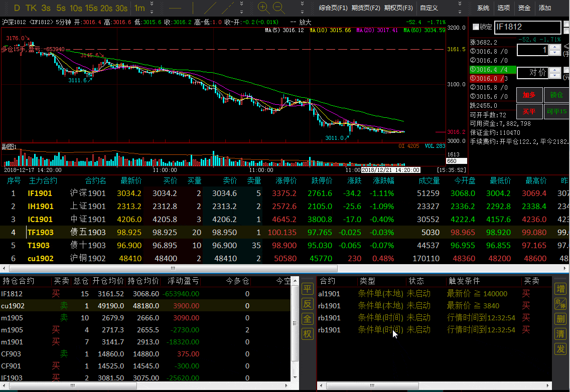
Task: Click the 可平15 button
Action: tap(556, 111)
